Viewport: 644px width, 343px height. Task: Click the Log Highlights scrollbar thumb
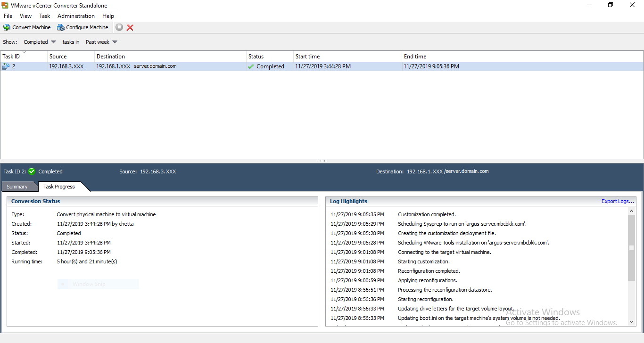coord(632,248)
